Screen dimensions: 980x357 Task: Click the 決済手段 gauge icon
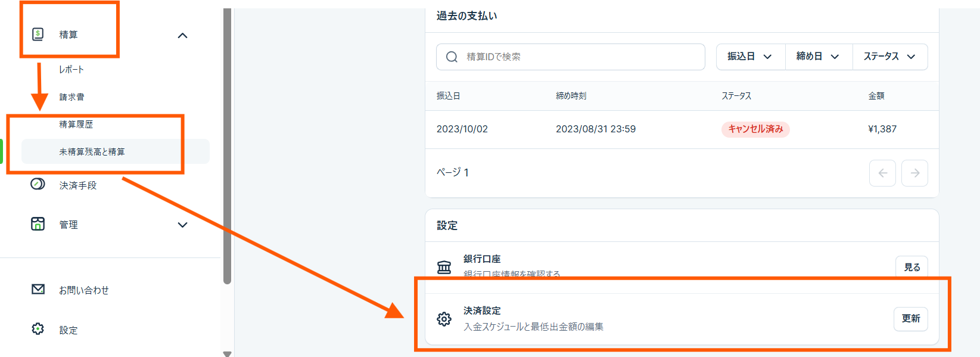click(38, 184)
